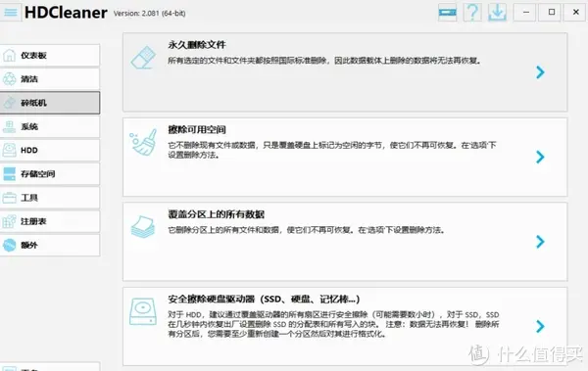Click the 永久删除文件 heading

point(197,45)
